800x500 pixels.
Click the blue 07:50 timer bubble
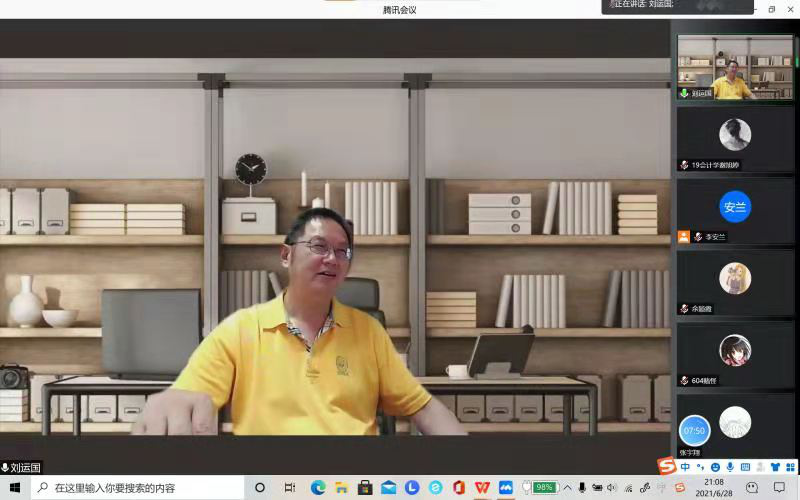click(694, 431)
